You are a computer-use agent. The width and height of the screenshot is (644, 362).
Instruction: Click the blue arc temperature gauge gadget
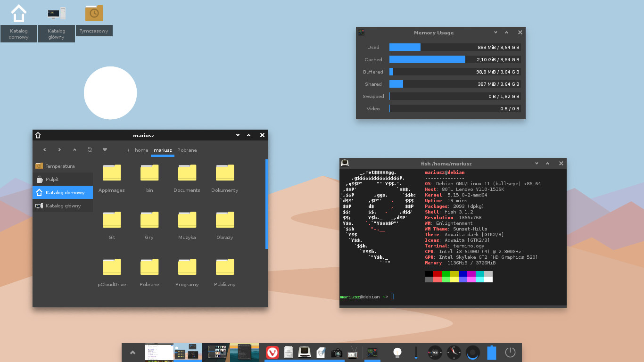473,353
